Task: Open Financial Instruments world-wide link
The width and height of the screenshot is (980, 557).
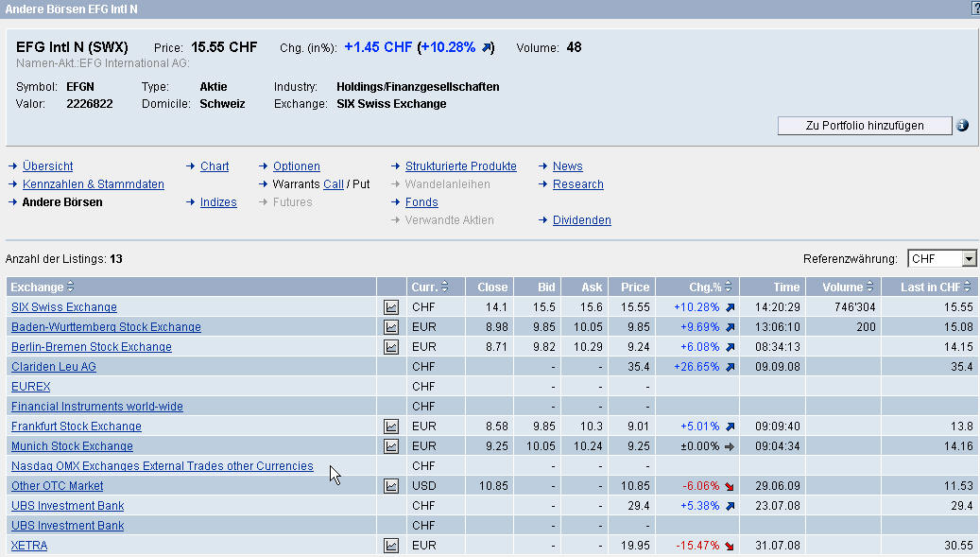Action: 97,407
